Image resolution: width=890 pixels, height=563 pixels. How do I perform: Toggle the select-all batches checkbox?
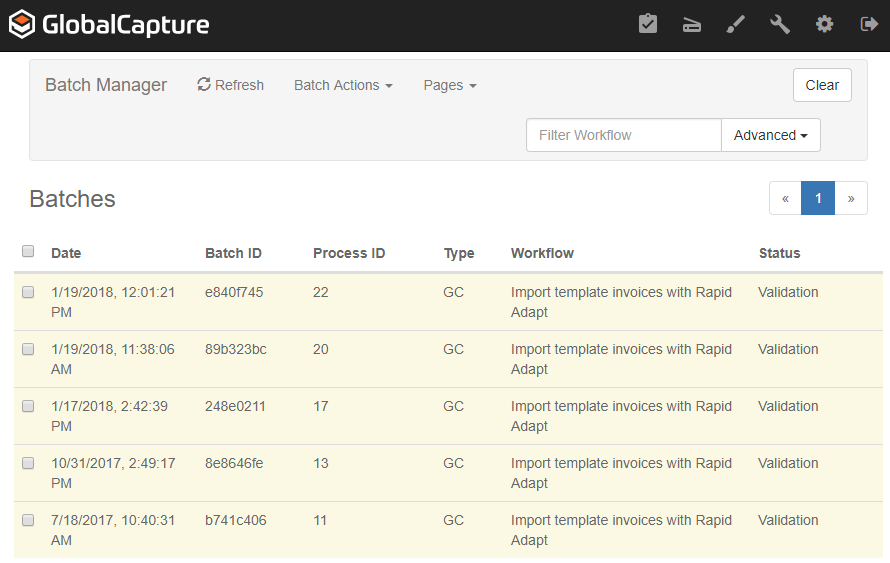28,251
